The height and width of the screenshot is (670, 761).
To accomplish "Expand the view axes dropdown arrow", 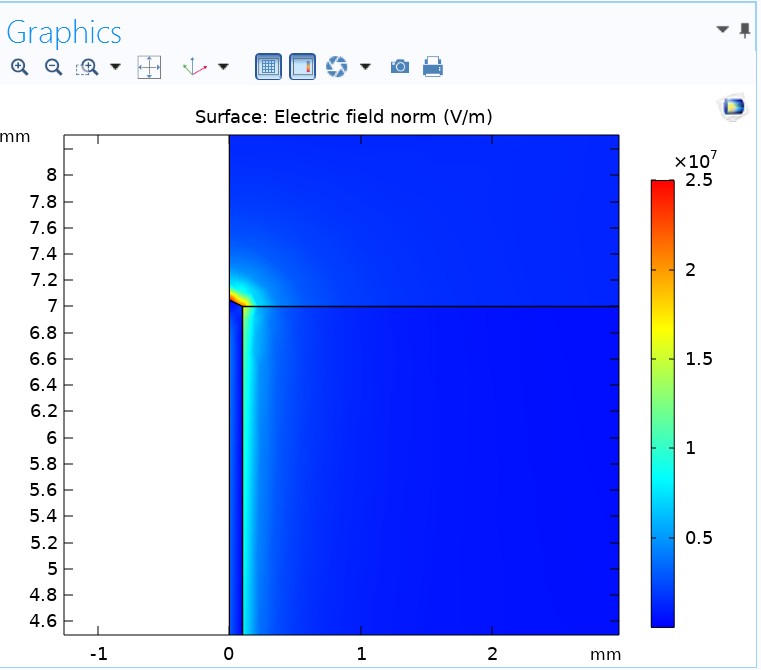I will pyautogui.click(x=223, y=67).
